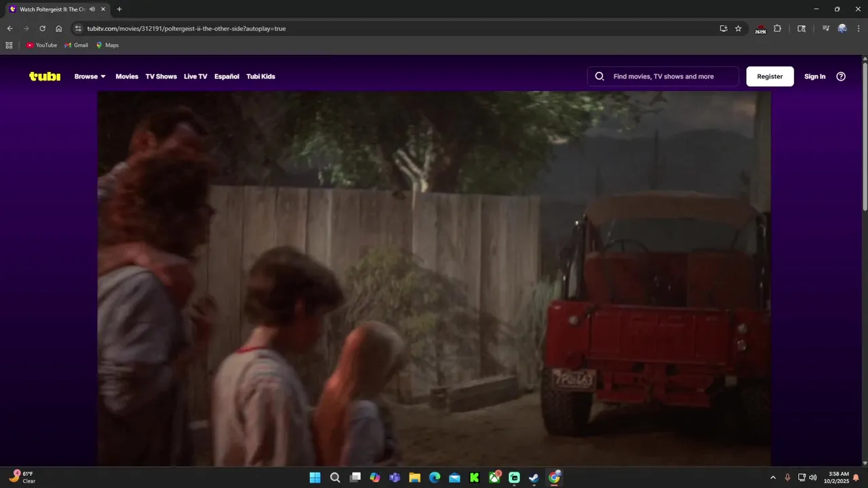Reload the Tubi page
868x488 pixels.
42,28
